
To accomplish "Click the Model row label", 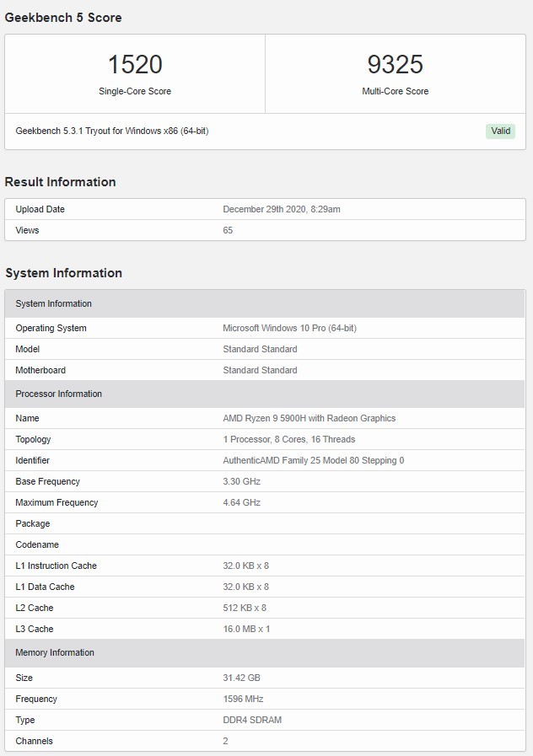I will coord(28,349).
